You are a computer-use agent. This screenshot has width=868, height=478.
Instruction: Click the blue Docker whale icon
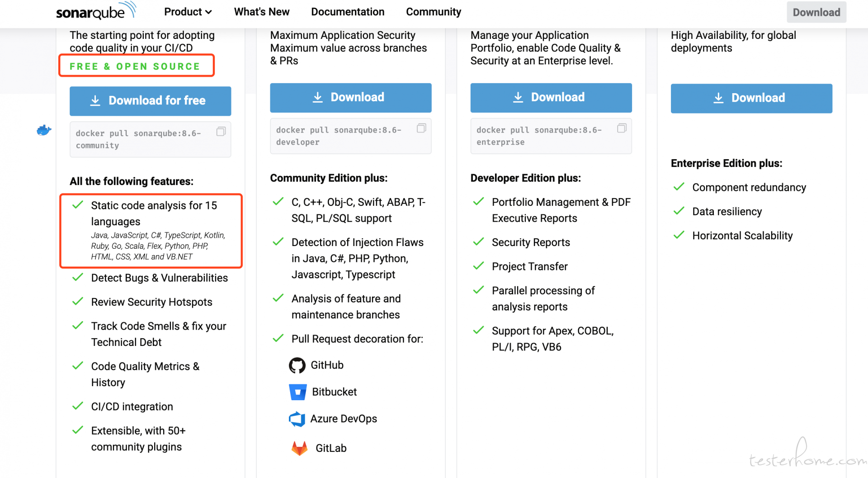44,130
